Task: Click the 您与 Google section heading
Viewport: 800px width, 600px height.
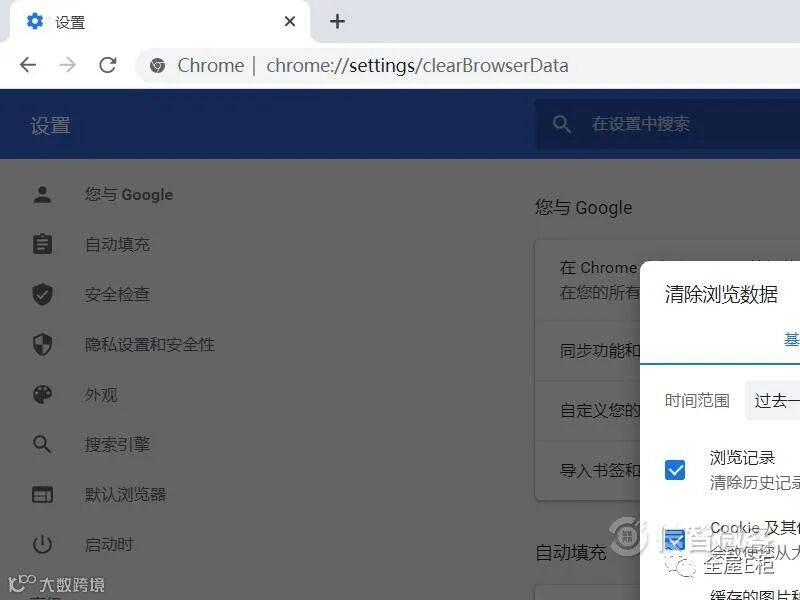Action: (x=584, y=208)
